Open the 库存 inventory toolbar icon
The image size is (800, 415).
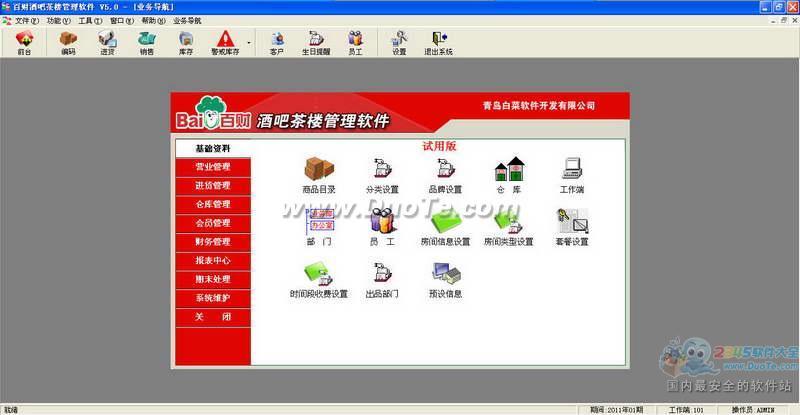coord(186,43)
